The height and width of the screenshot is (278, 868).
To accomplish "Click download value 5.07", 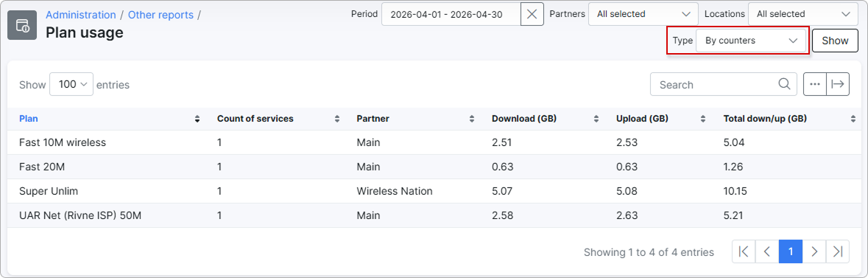I will pyautogui.click(x=502, y=191).
